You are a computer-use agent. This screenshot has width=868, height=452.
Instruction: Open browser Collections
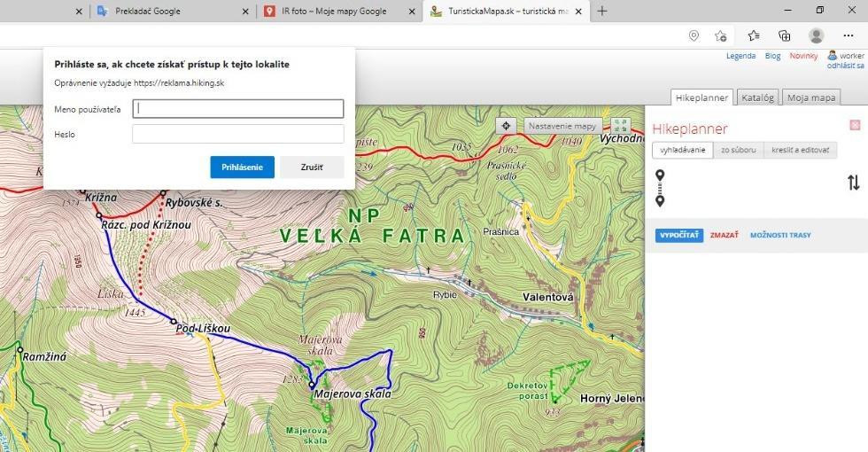[x=784, y=35]
